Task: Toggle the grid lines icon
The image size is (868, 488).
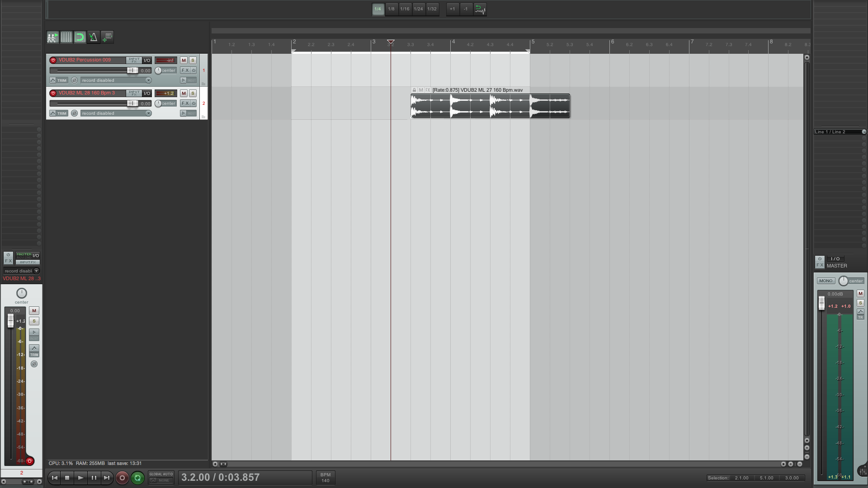Action: click(66, 38)
